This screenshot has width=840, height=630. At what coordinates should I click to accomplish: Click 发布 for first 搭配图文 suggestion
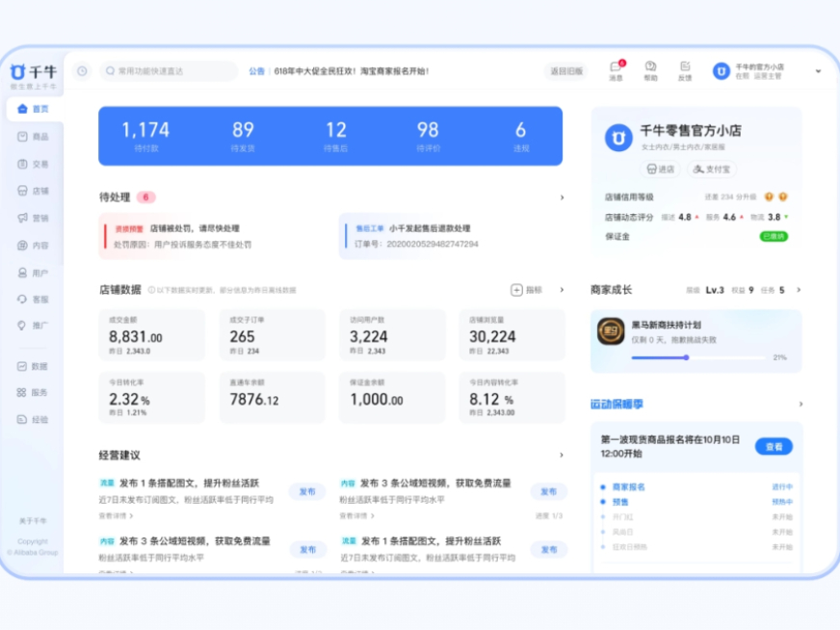[307, 491]
